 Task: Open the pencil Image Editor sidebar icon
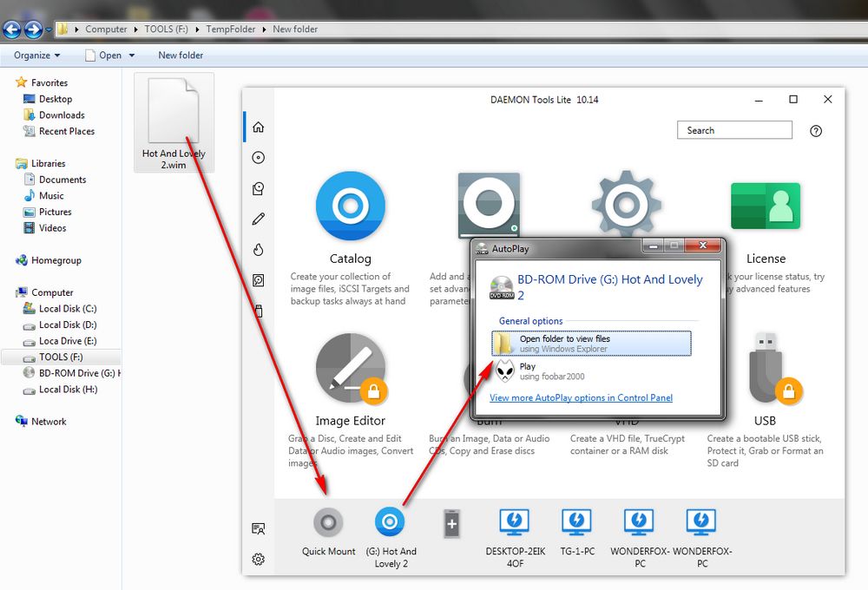[x=258, y=219]
